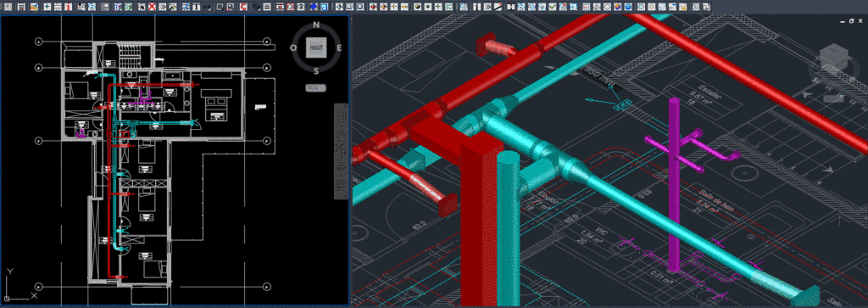Click the green checkmark toolbar icon
Viewport: 868px width, 308px height.
552,7
